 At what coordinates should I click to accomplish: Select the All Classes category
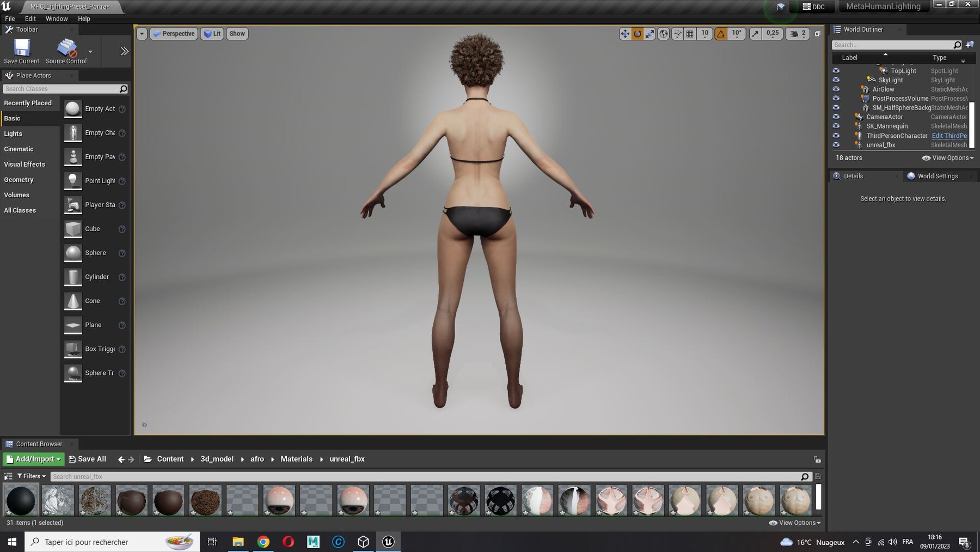click(x=29, y=210)
